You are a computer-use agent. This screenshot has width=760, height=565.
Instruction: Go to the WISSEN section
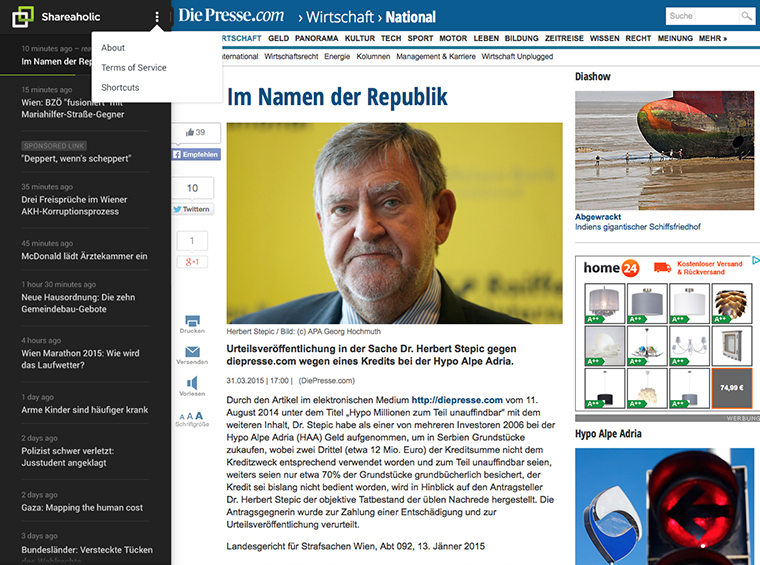tap(604, 38)
